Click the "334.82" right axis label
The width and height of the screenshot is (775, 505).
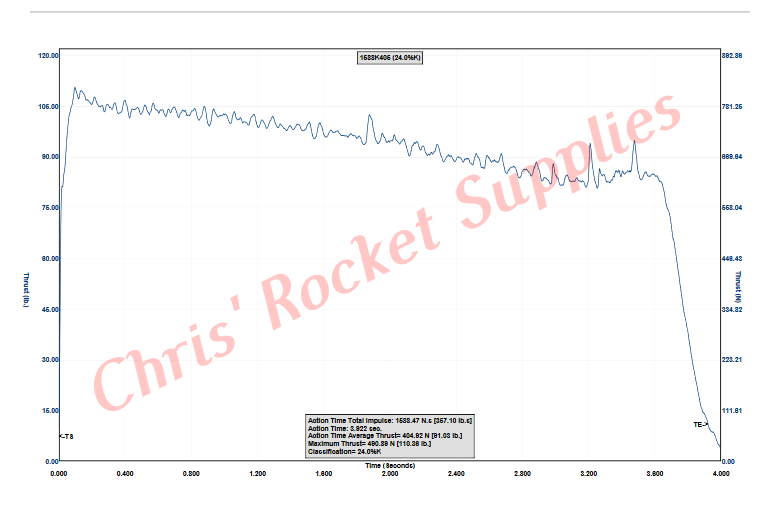pos(732,309)
